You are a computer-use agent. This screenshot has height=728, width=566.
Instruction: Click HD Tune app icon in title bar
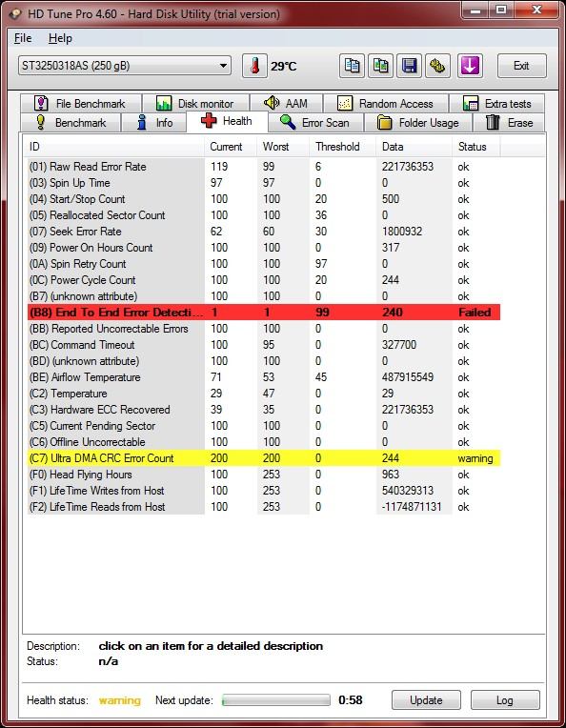(15, 13)
